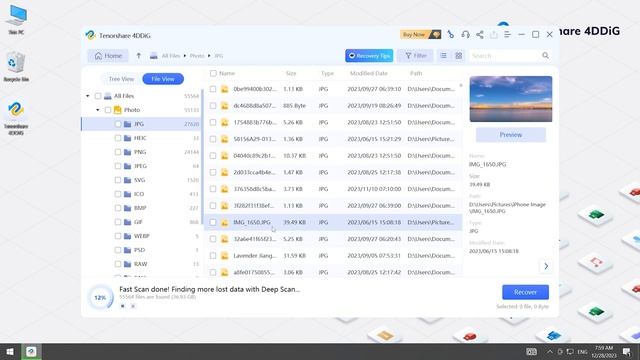Image resolution: width=640 pixels, height=360 pixels.
Task: Click the search magnifier icon
Action: [545, 56]
